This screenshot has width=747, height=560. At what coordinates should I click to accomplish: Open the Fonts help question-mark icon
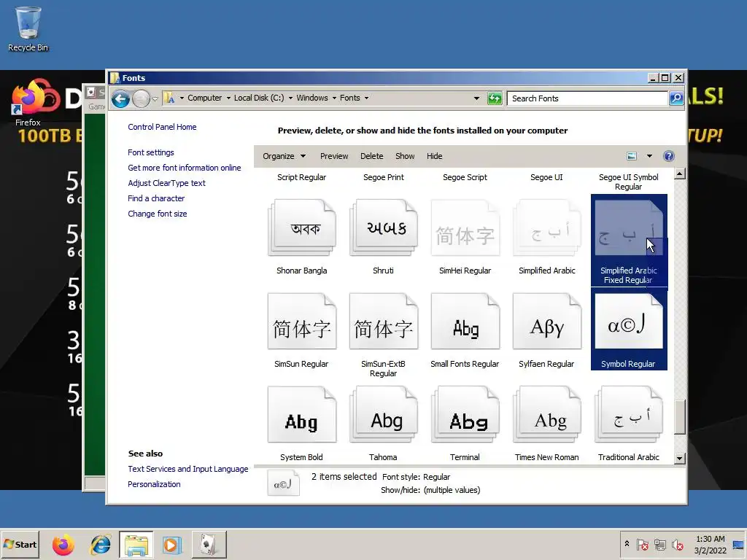(669, 156)
